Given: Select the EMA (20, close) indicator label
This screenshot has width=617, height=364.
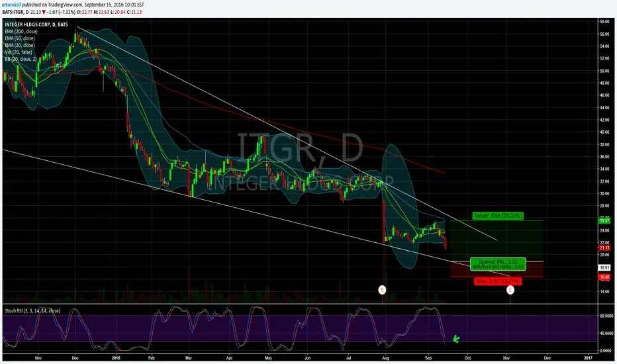Looking at the screenshot, I should click(x=20, y=45).
